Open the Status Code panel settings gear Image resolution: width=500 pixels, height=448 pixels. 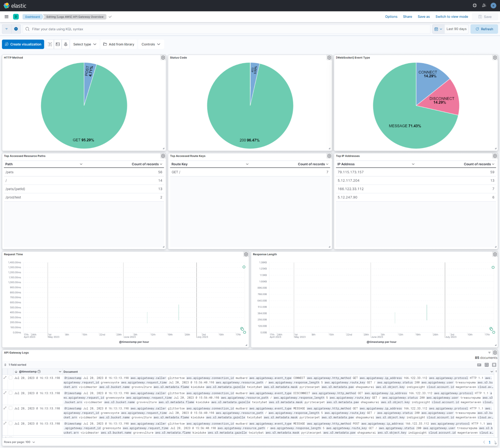tap(329, 57)
